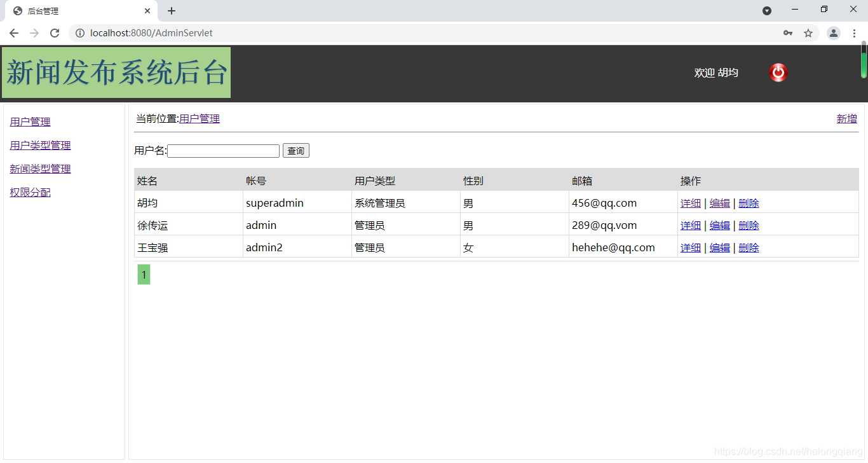
Task: Click the site info icon in address bar
Action: click(x=79, y=33)
